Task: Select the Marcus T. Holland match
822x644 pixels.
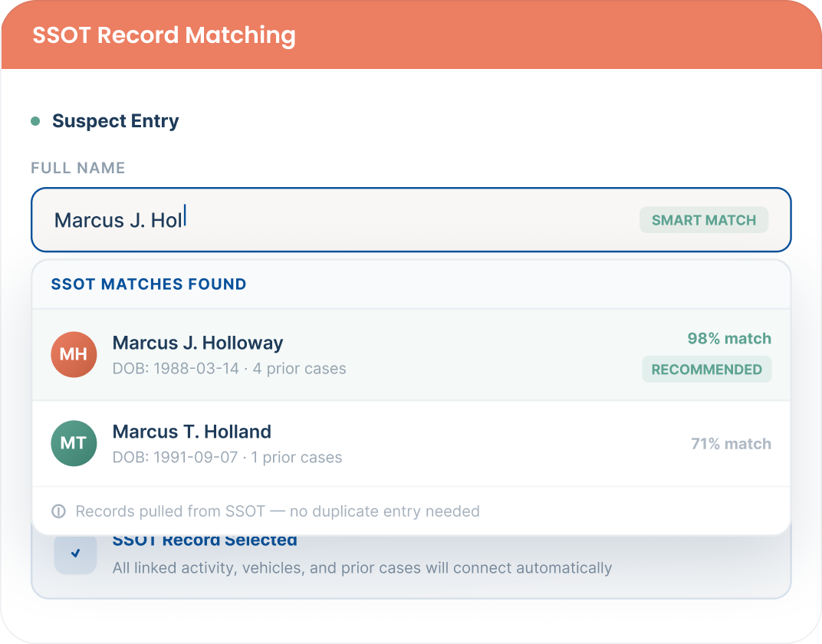Action: (411, 444)
